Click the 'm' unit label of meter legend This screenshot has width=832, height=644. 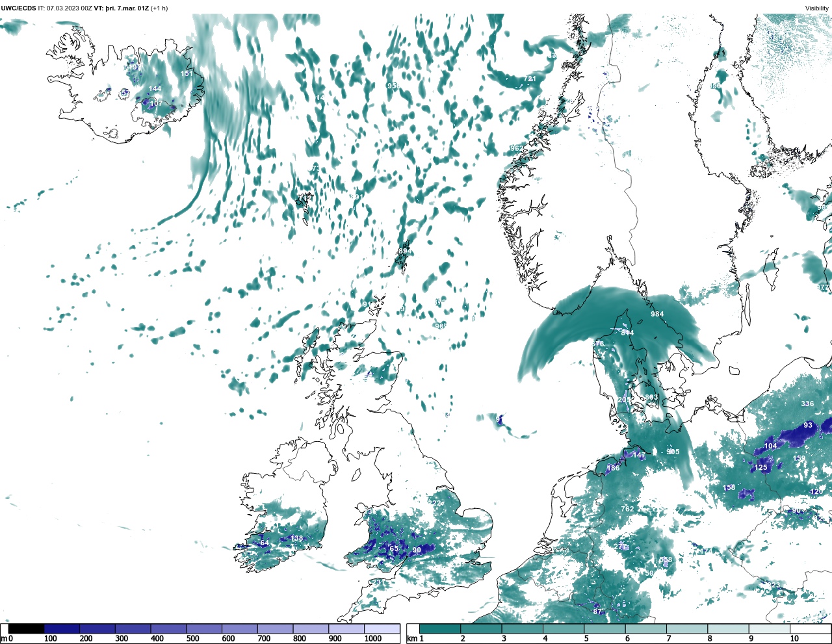[x=4, y=639]
